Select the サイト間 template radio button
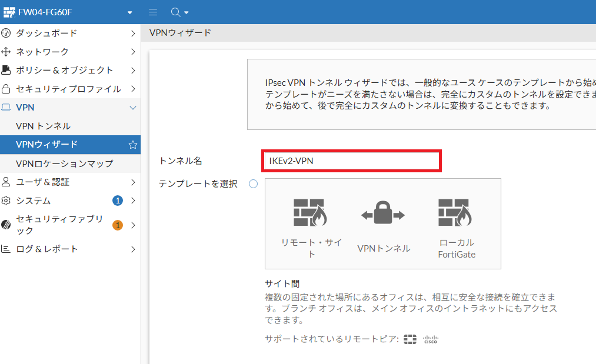Screen dimensions: 596x364 pos(253,184)
